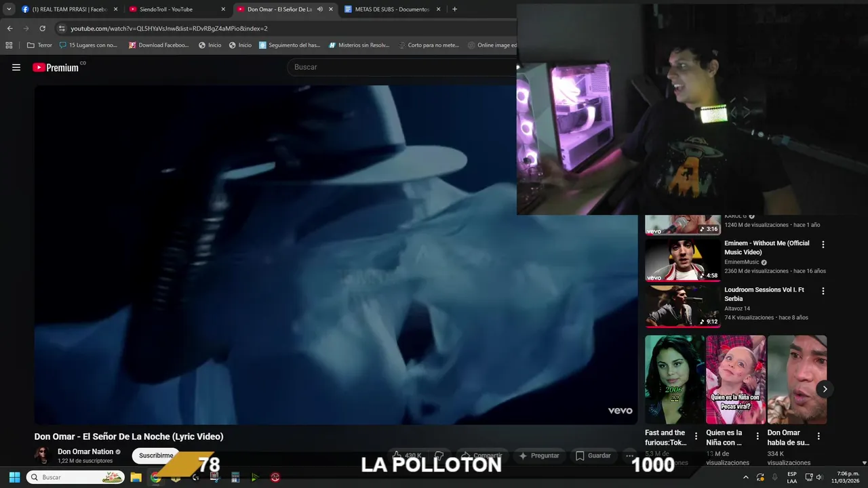Open the YouTube guide hamburger menu

pyautogui.click(x=16, y=67)
